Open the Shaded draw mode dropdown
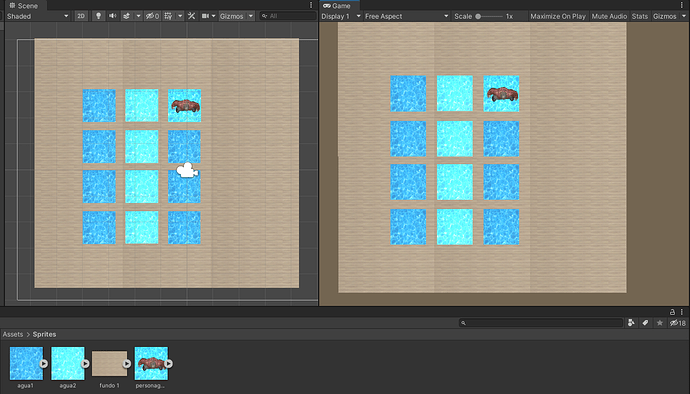Screen dimensions: 690x394 tap(37, 16)
